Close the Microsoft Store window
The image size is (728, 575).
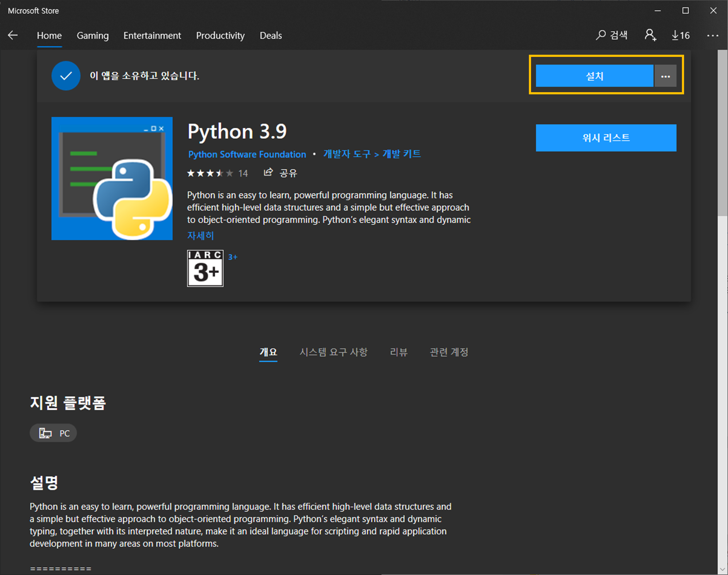point(713,11)
